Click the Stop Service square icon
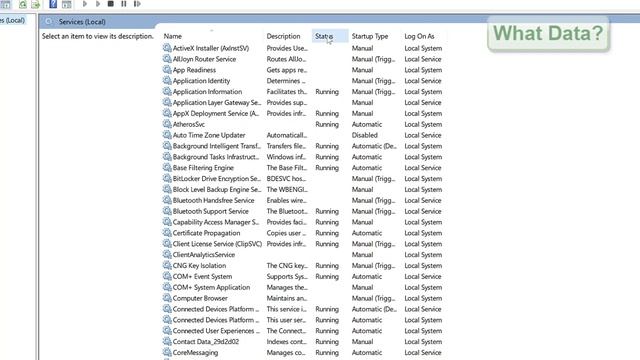640x360 pixels. pyautogui.click(x=111, y=4)
